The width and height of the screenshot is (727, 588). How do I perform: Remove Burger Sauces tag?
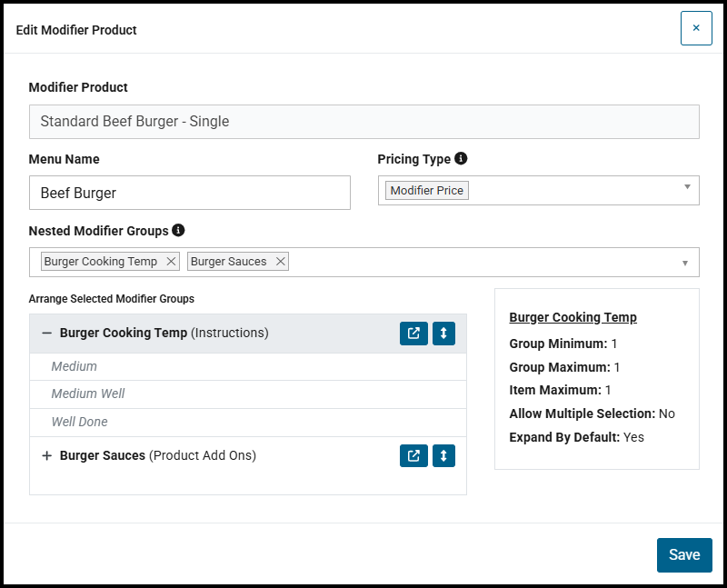click(281, 262)
